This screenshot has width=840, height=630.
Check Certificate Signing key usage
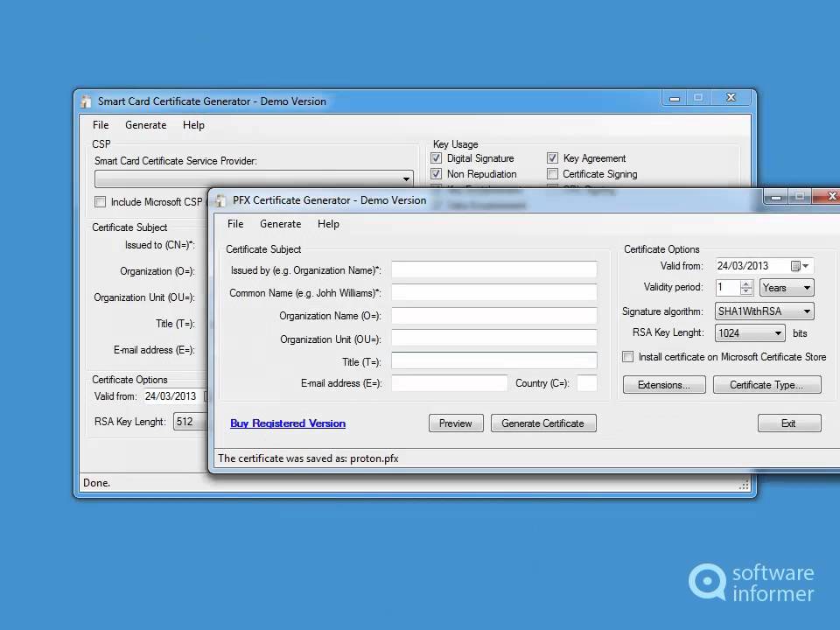click(x=552, y=174)
